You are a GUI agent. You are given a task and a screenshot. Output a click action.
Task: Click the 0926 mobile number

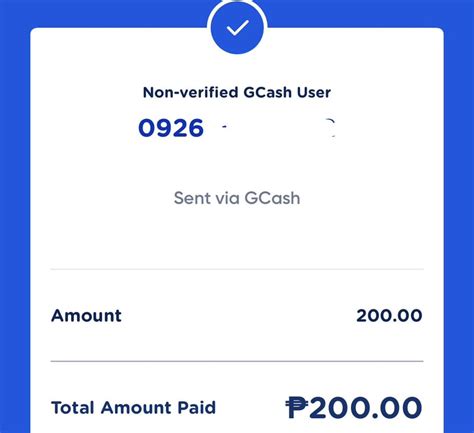(171, 128)
